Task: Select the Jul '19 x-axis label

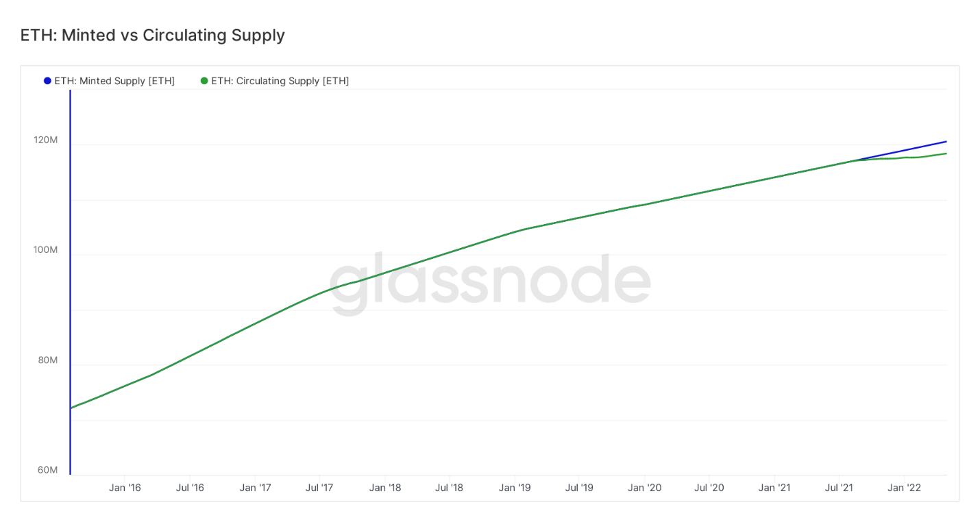Action: (579, 488)
